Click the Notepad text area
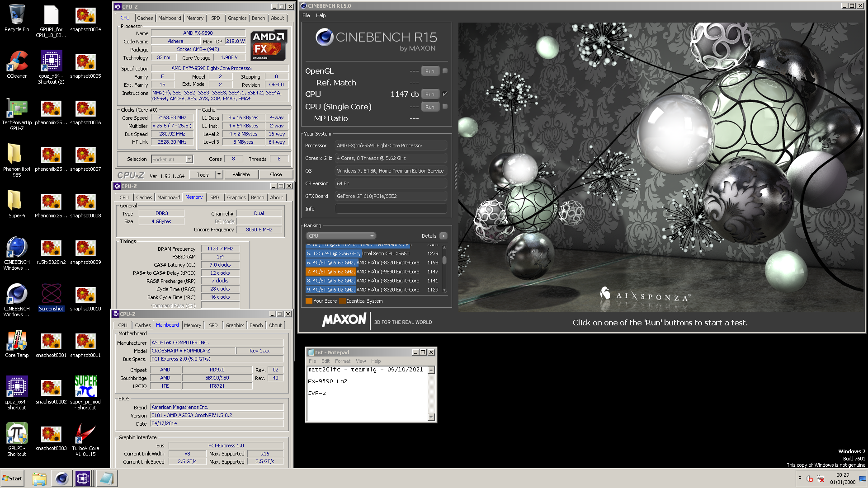This screenshot has height=488, width=868. pyautogui.click(x=367, y=393)
